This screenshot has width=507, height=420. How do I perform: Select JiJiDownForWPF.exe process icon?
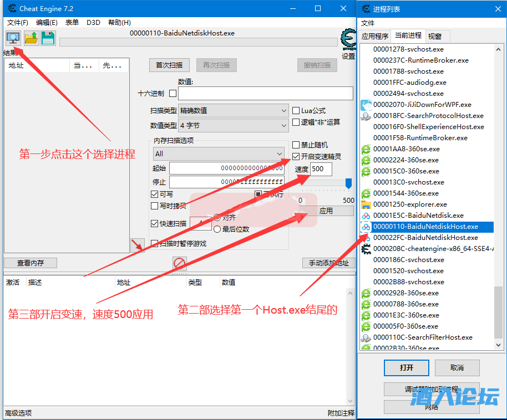[x=366, y=105]
